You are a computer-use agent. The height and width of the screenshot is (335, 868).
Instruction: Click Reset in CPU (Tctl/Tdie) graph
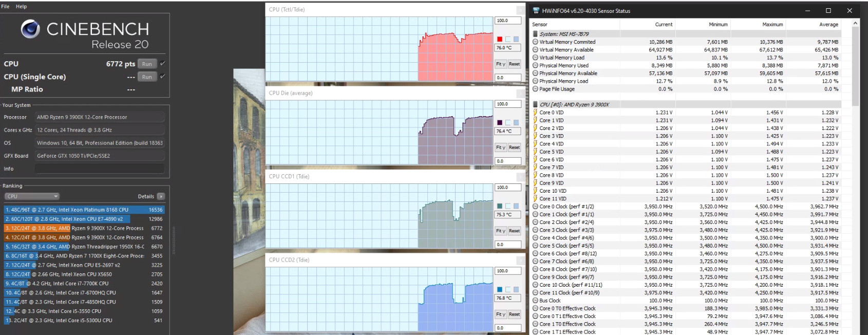coord(514,64)
